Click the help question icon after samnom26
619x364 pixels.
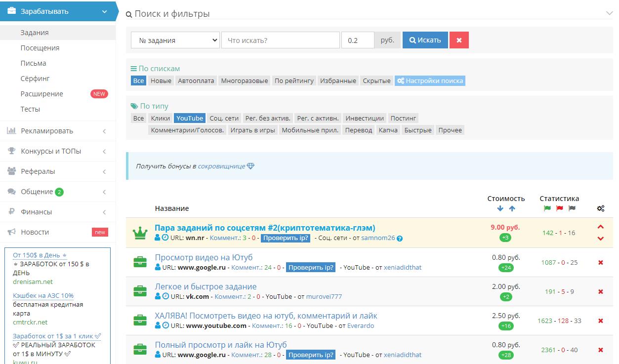coord(400,239)
